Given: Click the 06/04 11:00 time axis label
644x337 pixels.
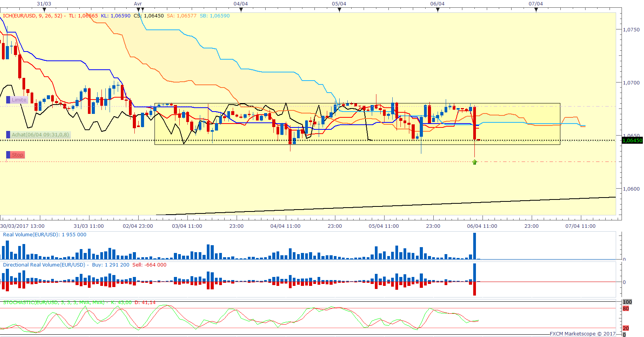Looking at the screenshot, I should [482, 226].
